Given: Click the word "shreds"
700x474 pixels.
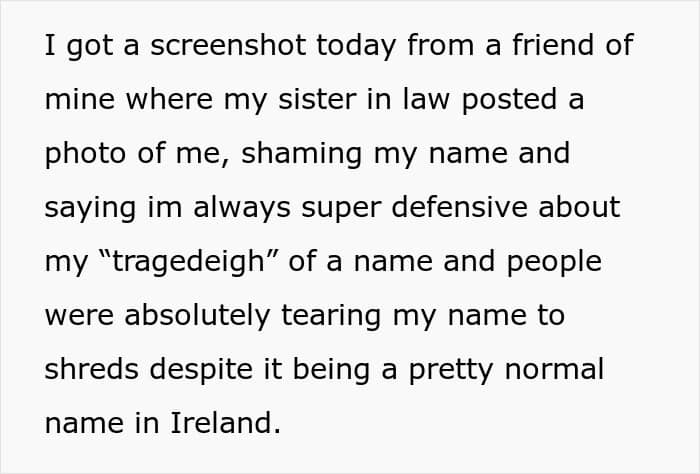Looking at the screenshot, I should (91, 369).
